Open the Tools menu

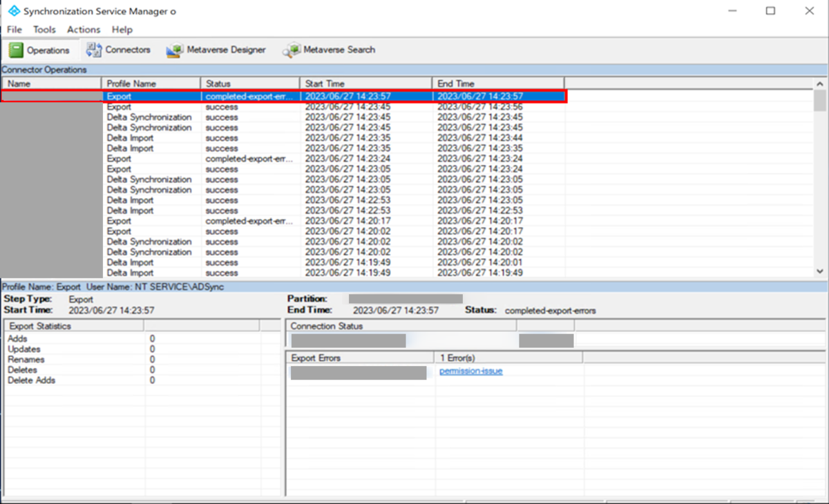pyautogui.click(x=44, y=30)
